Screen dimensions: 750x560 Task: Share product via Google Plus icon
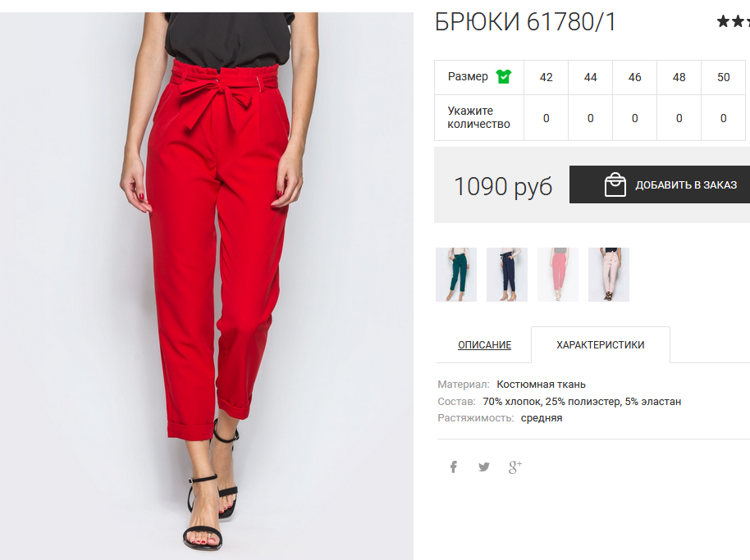point(515,467)
